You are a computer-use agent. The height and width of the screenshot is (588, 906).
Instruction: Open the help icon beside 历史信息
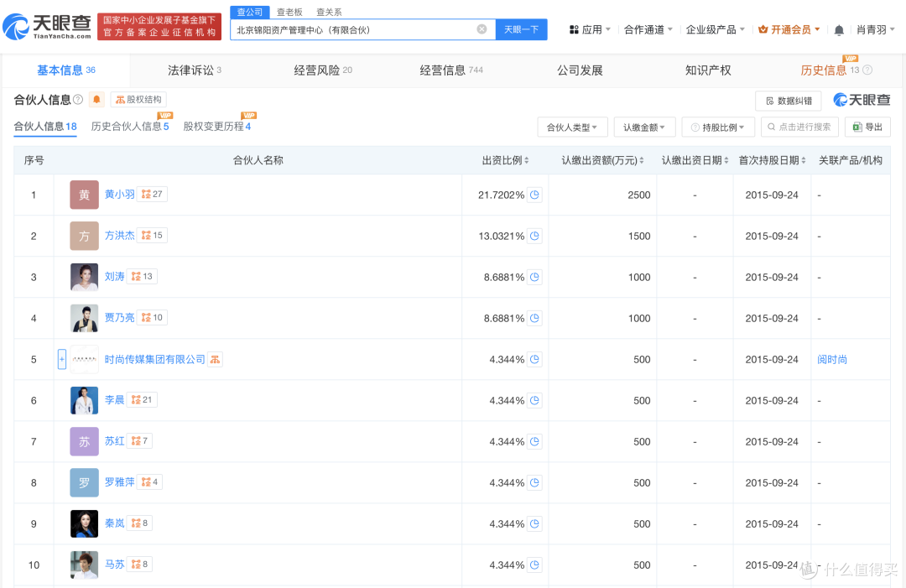pyautogui.click(x=867, y=70)
